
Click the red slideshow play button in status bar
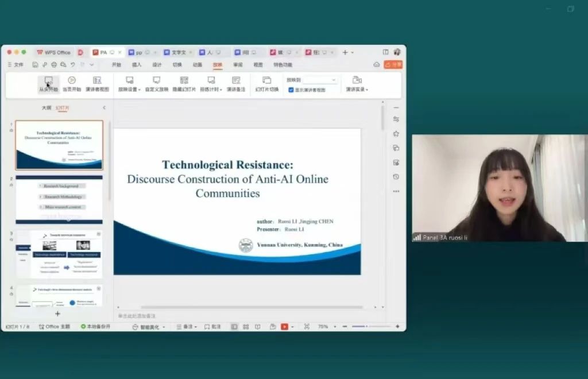[285, 327]
